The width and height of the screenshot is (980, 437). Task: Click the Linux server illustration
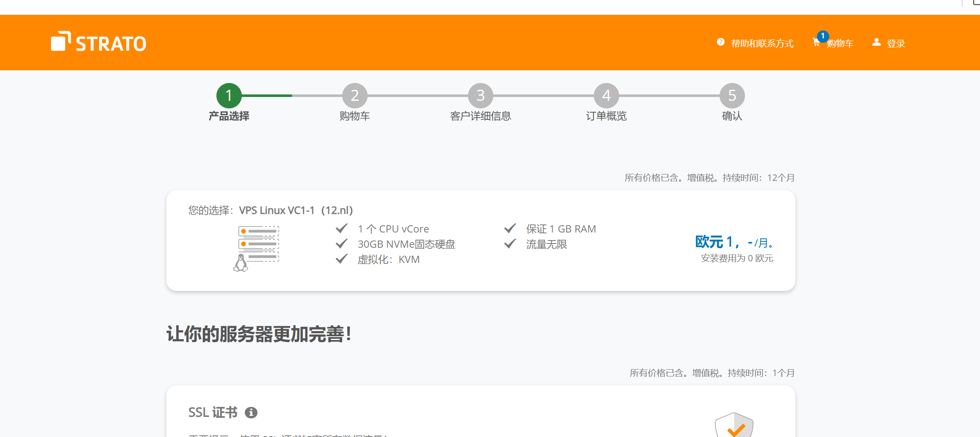(256, 248)
